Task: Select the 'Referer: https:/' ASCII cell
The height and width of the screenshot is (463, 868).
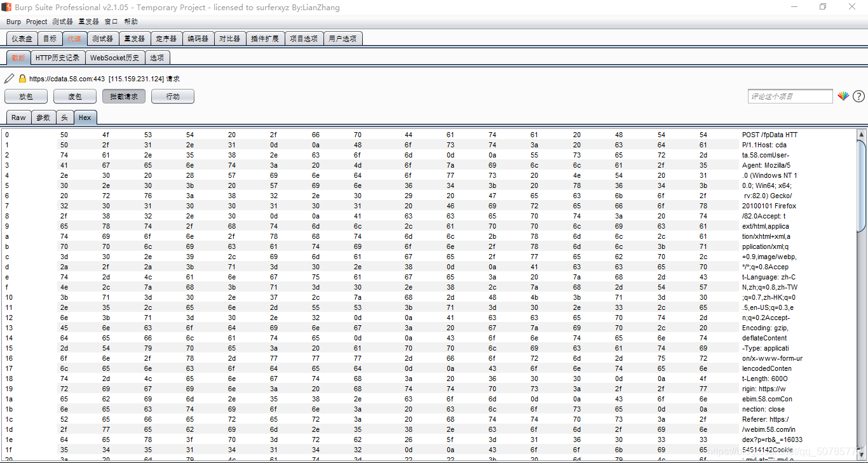Action: coord(766,419)
